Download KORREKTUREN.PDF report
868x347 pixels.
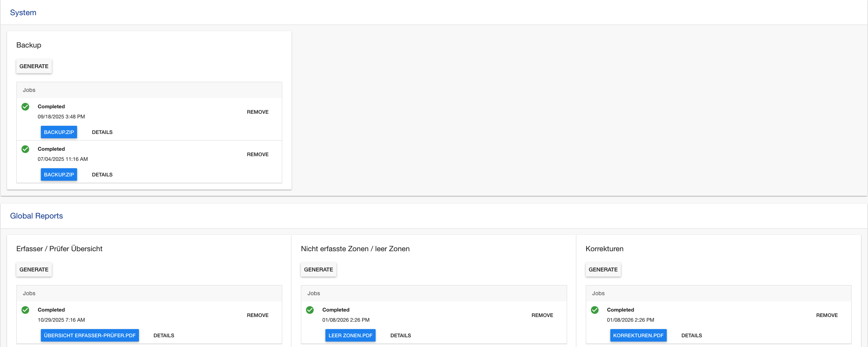[x=638, y=335]
